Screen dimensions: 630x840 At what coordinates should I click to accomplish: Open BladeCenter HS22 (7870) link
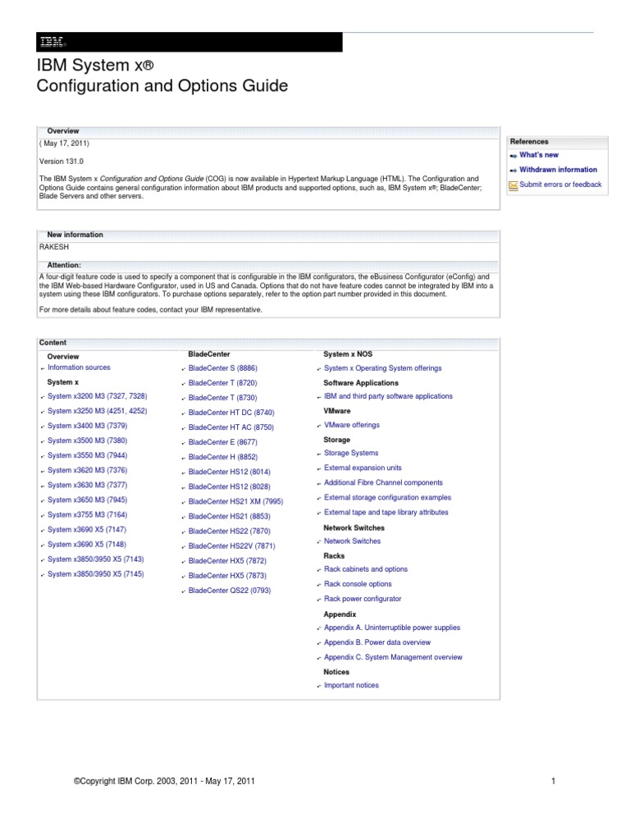point(230,532)
